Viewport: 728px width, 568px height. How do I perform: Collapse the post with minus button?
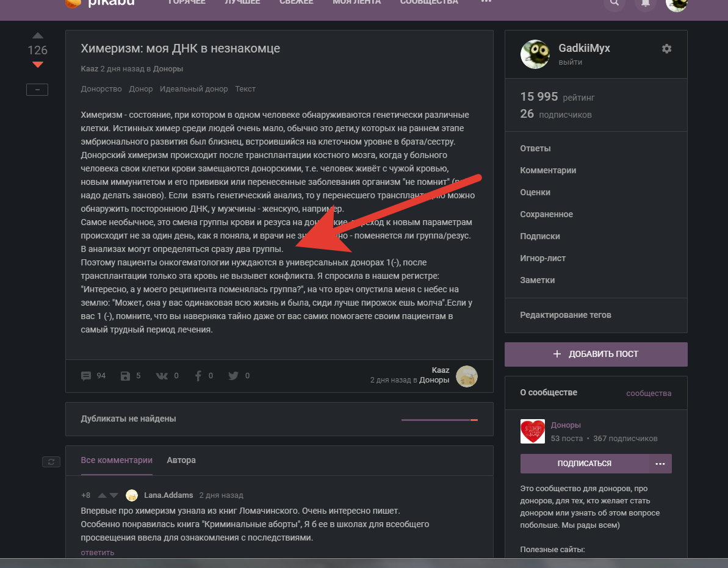[37, 90]
